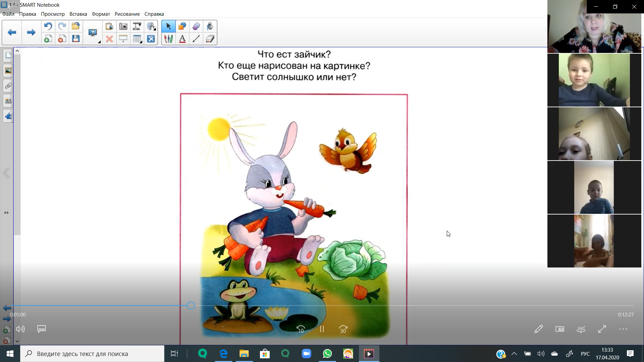Screen dimensions: 644x362
Task: Open the view screens options
Action: pos(93,33)
